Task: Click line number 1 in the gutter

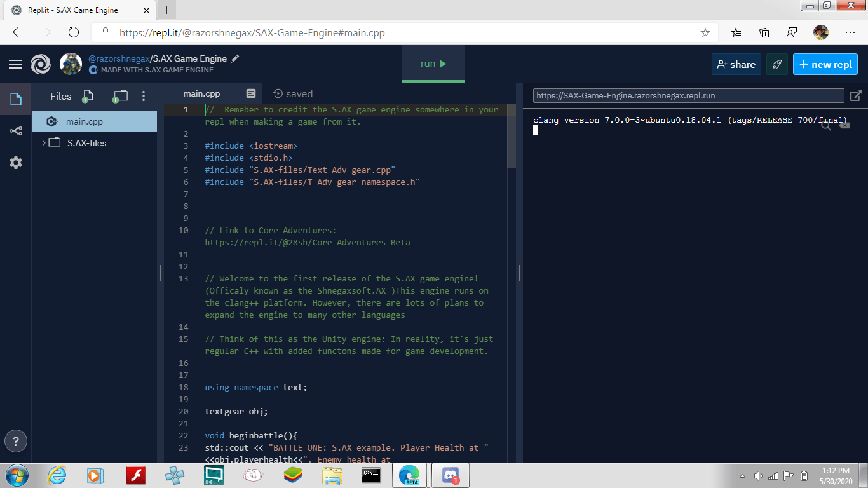Action: [x=186, y=110]
